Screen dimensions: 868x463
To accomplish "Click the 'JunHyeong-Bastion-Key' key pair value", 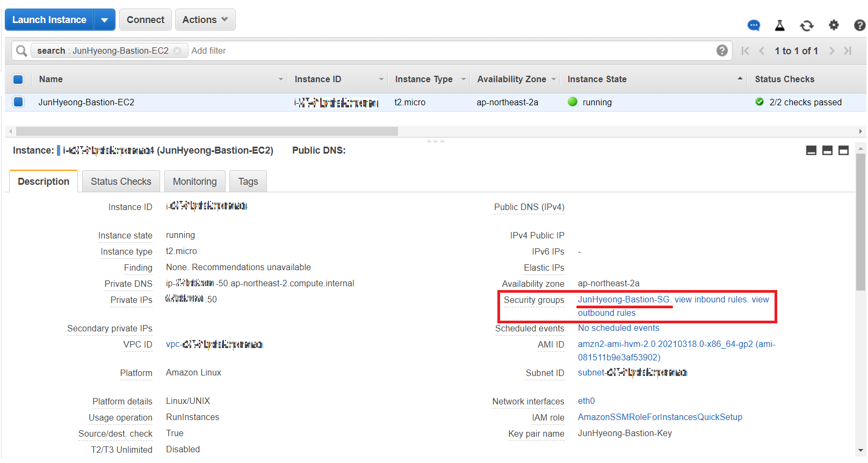I will coord(625,433).
